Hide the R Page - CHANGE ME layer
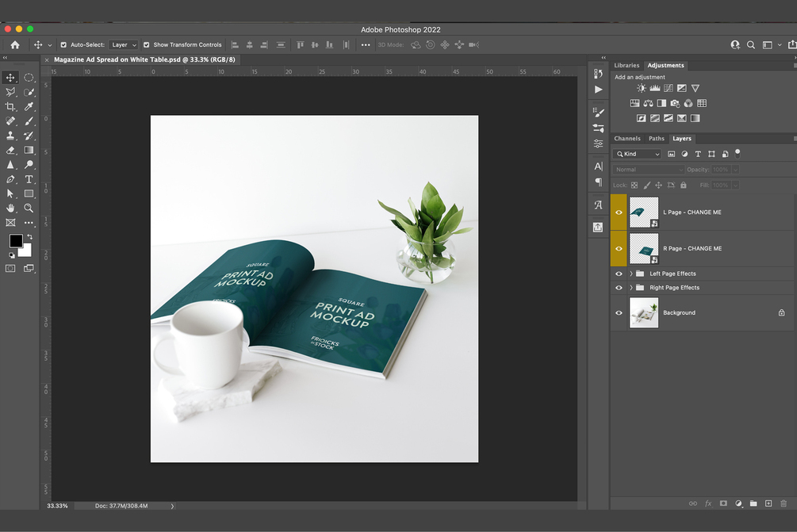The width and height of the screenshot is (797, 532). click(x=619, y=248)
